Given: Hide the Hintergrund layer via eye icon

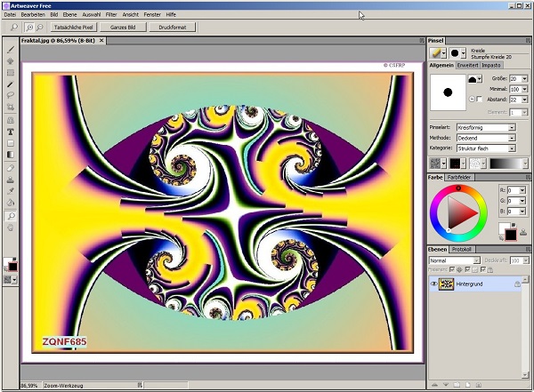Looking at the screenshot, I should tap(433, 284).
